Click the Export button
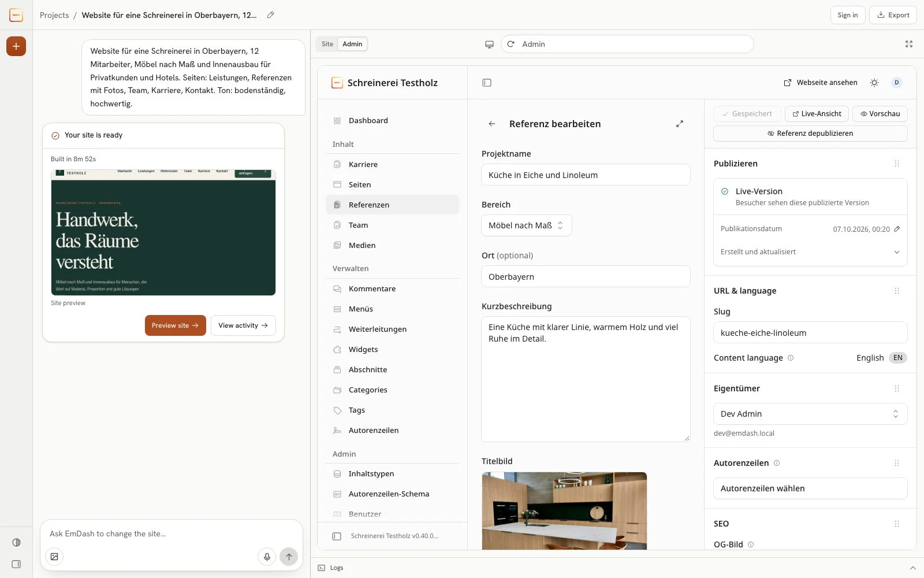 893,15
